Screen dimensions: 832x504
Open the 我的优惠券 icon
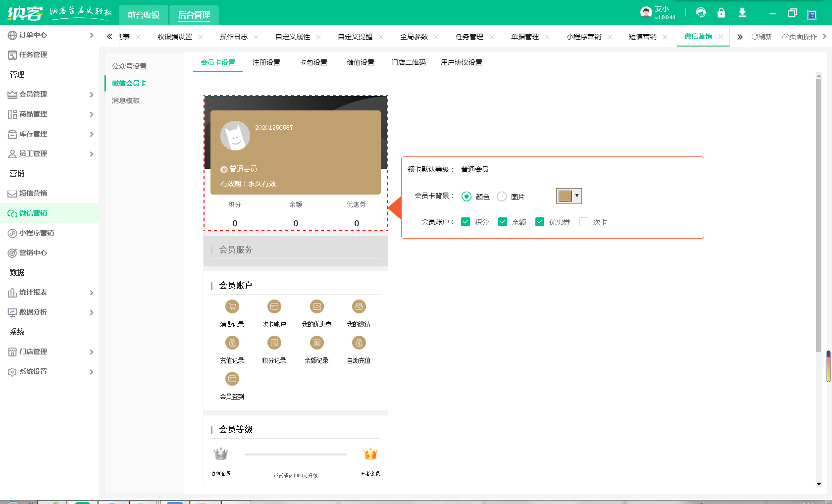coord(316,306)
